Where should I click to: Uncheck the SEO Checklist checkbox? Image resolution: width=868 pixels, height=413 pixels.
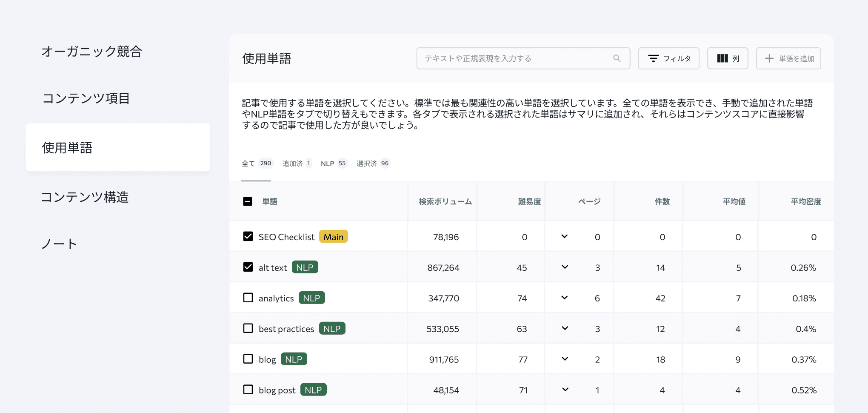pyautogui.click(x=248, y=236)
